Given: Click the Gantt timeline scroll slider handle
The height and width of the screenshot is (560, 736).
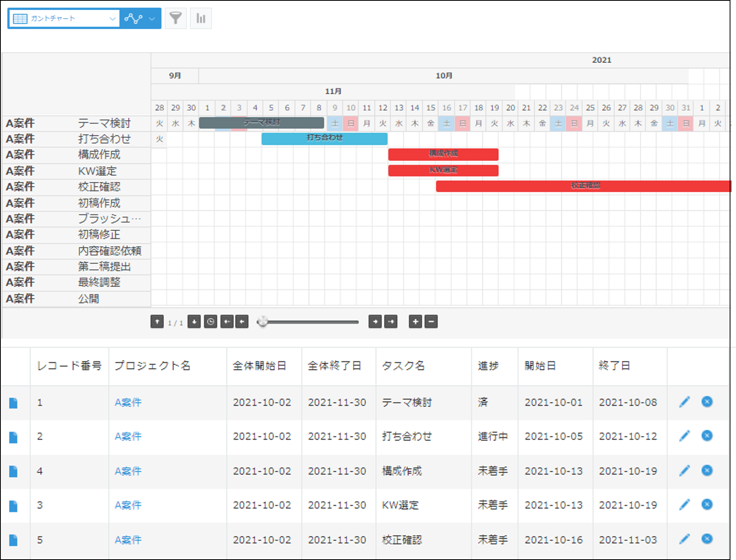Looking at the screenshot, I should click(262, 322).
